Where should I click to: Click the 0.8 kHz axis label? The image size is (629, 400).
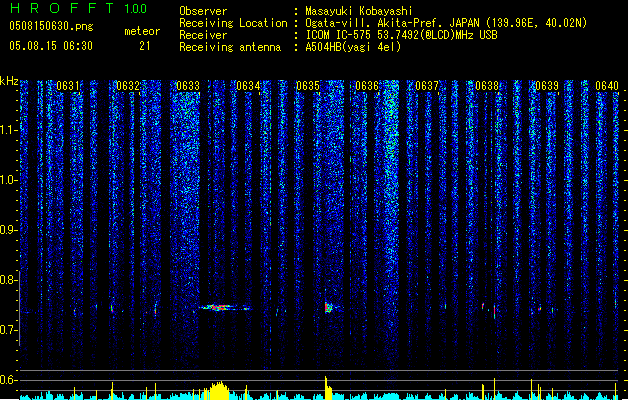point(8,280)
